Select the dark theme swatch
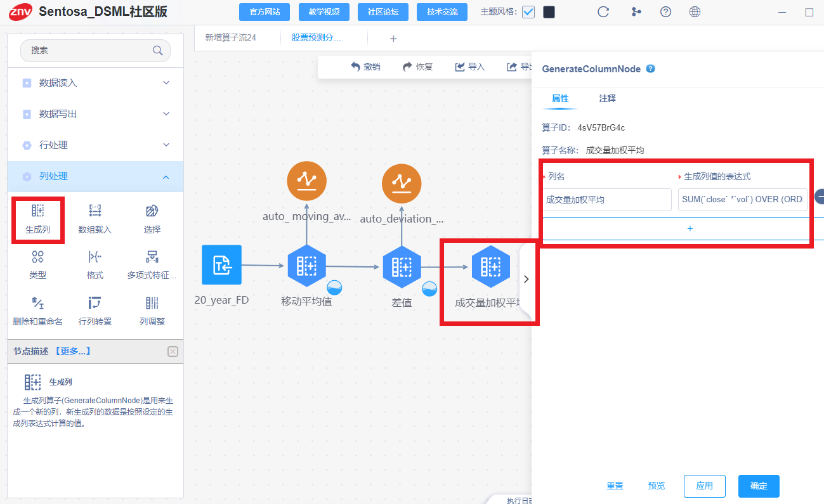This screenshot has height=504, width=824. coord(549,12)
